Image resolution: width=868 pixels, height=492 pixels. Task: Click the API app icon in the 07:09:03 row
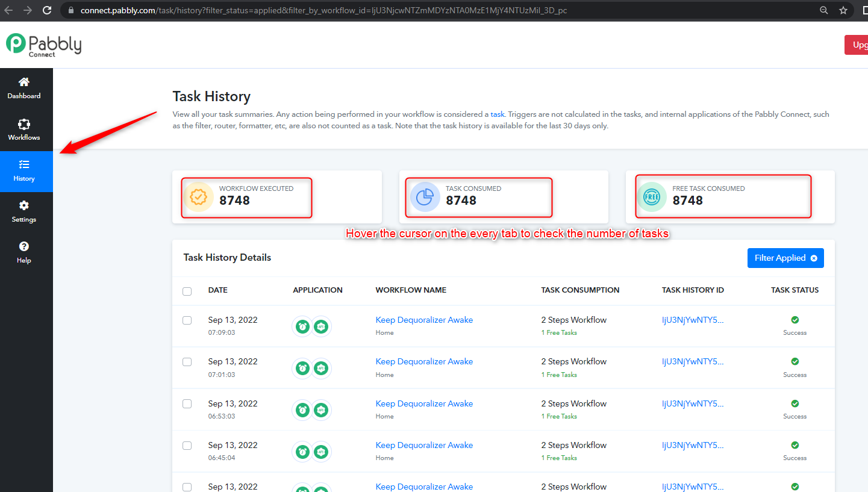(321, 326)
